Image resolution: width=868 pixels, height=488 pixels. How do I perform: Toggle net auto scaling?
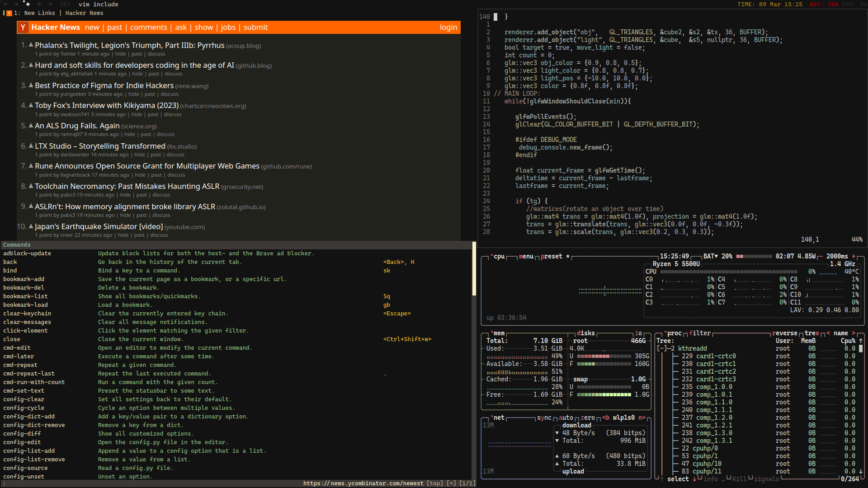(566, 418)
